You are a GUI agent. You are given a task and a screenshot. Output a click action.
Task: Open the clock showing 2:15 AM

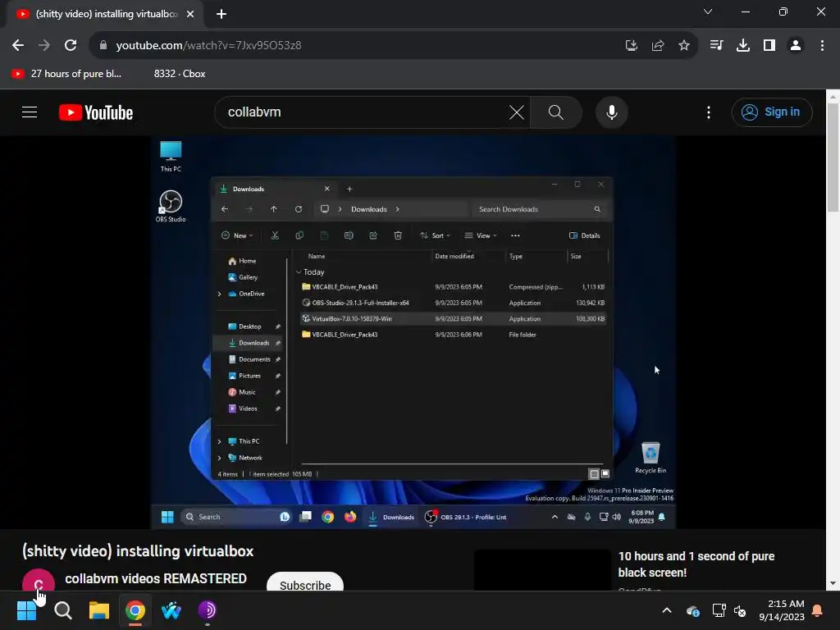pyautogui.click(x=782, y=610)
